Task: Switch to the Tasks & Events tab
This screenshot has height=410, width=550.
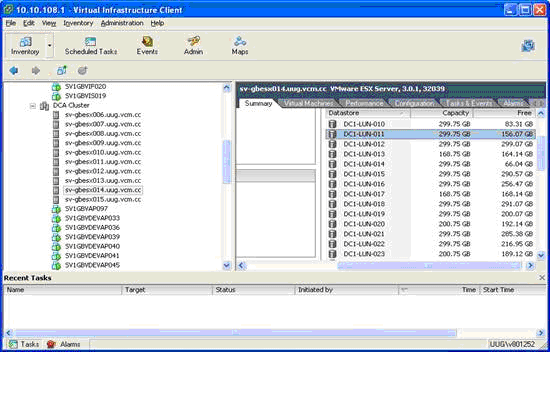Action: point(469,103)
